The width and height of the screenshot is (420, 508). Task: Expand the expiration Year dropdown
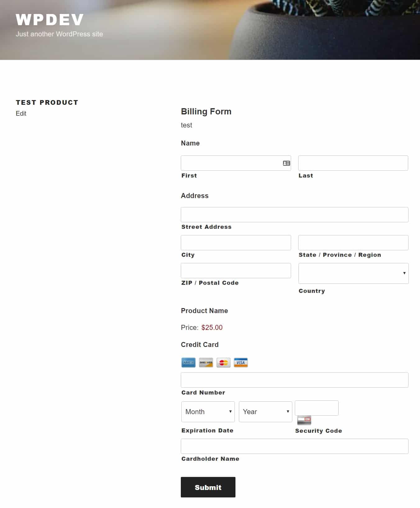[265, 412]
